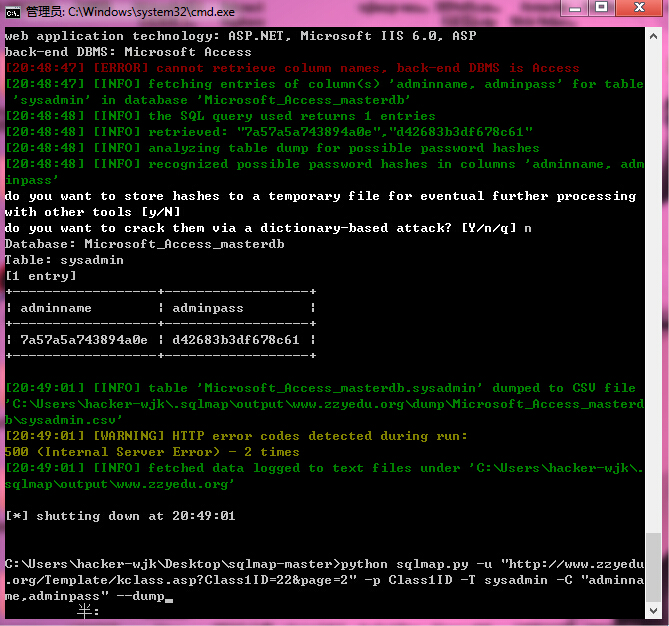Click the 'adminpass' column header

tap(208, 308)
